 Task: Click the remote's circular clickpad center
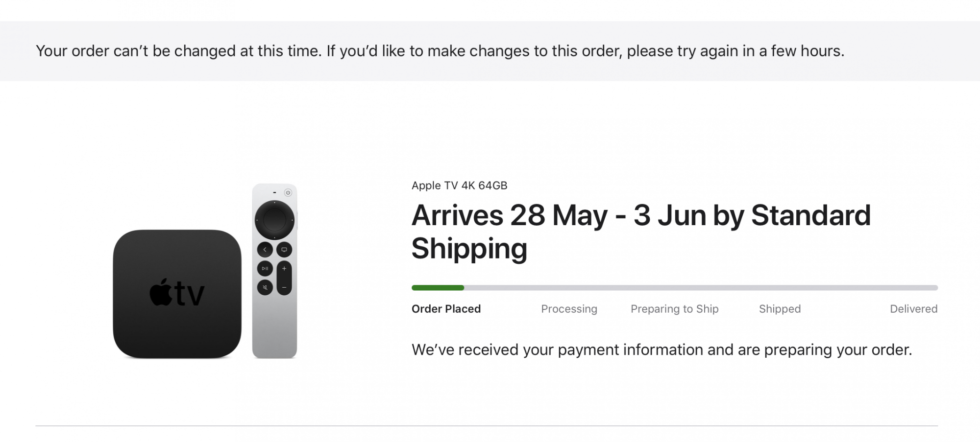[x=274, y=220]
